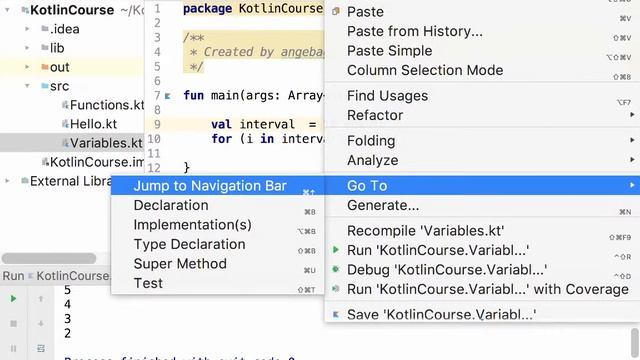Click line number 12 in the gutter

pyautogui.click(x=154, y=168)
